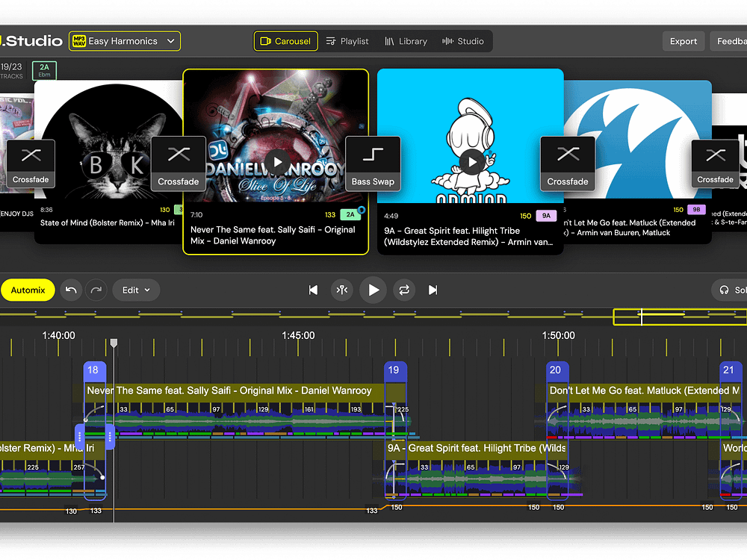Toggle the headphones Solo button

731,290
